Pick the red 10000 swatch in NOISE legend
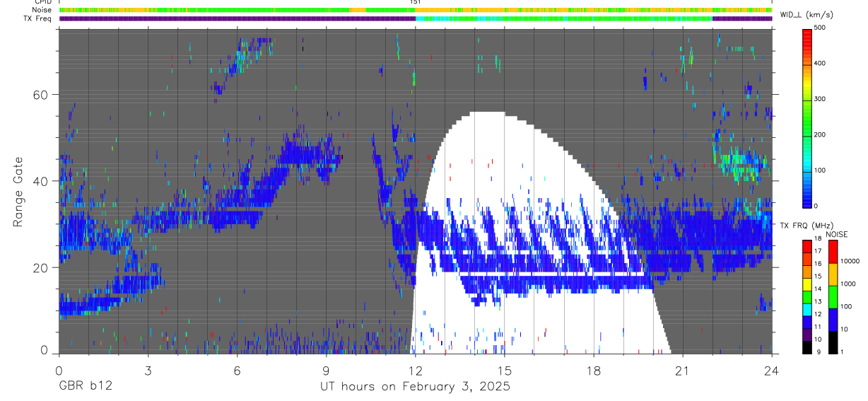This screenshot has width=868, height=401. [x=832, y=252]
